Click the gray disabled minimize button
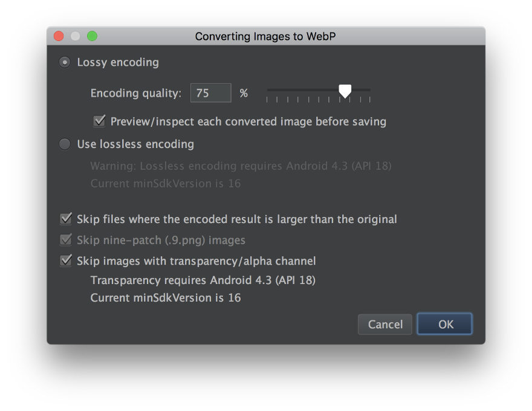Image resolution: width=532 pixels, height=411 pixels. [76, 36]
